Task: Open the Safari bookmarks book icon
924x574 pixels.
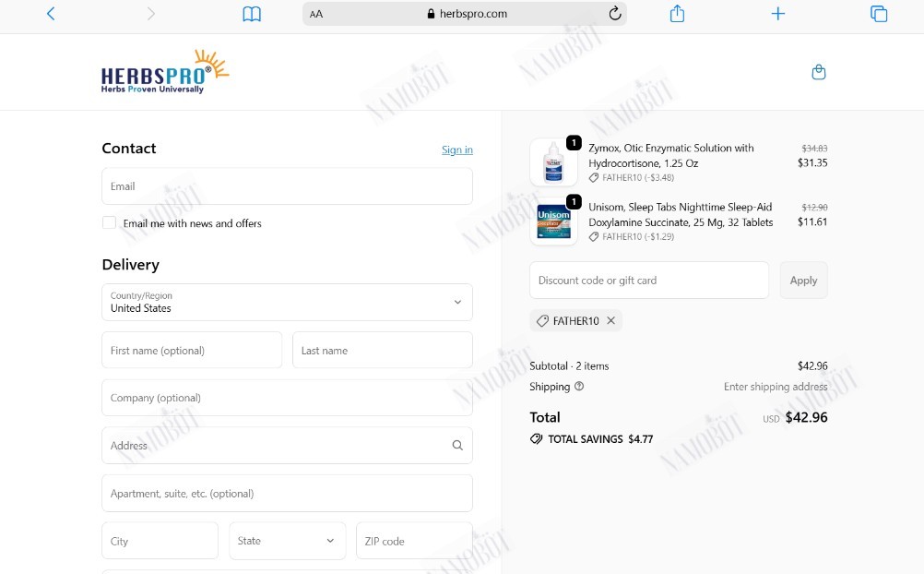Action: [252, 14]
